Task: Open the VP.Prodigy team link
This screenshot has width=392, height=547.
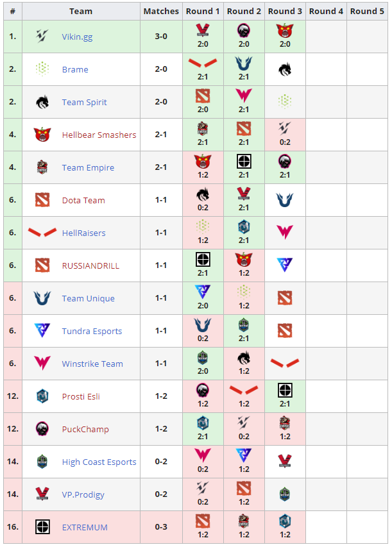Action: 83,494
